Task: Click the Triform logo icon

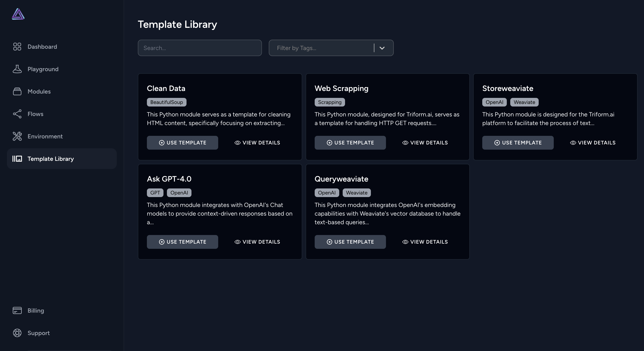Action: (x=18, y=14)
